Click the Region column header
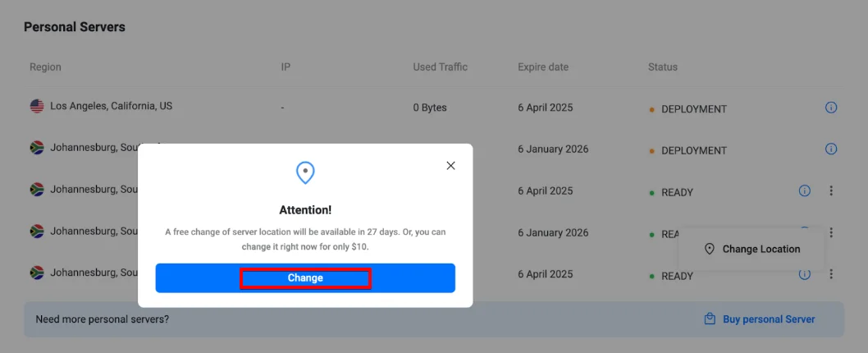This screenshot has width=868, height=353. [45, 66]
